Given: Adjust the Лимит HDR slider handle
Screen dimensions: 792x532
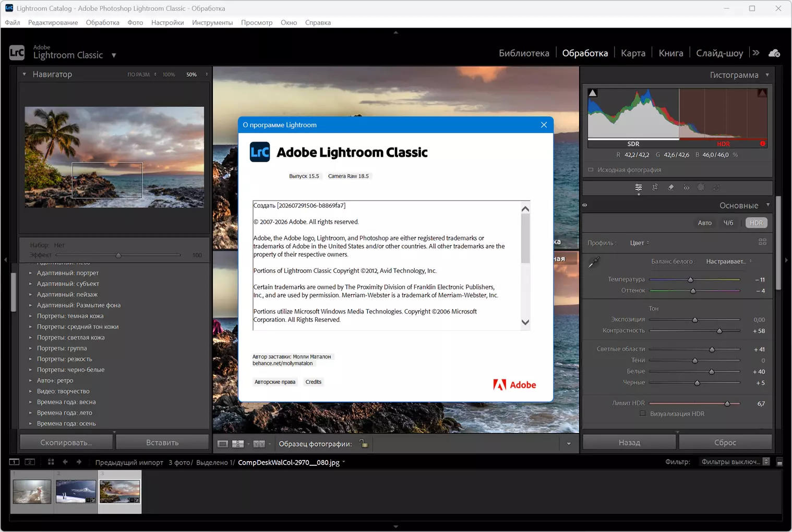Looking at the screenshot, I should point(727,404).
